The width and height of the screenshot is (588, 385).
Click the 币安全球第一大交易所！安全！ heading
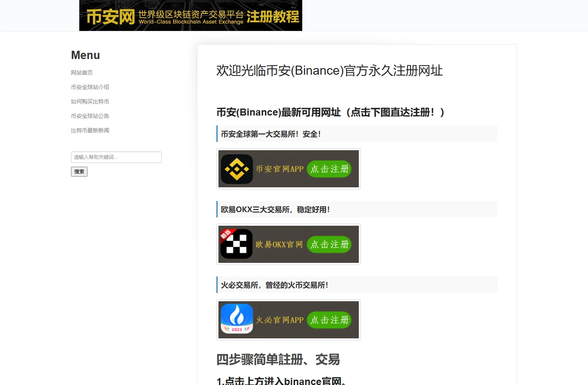(x=271, y=134)
